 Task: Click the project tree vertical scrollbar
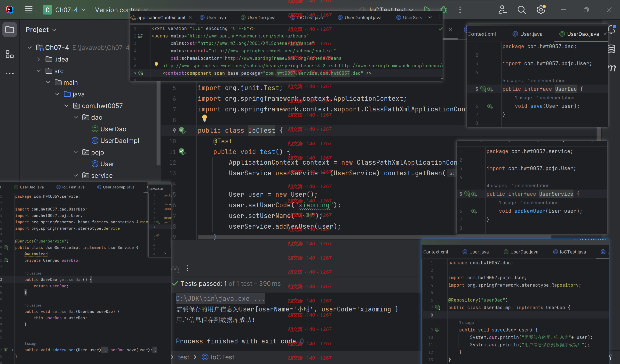[159, 123]
